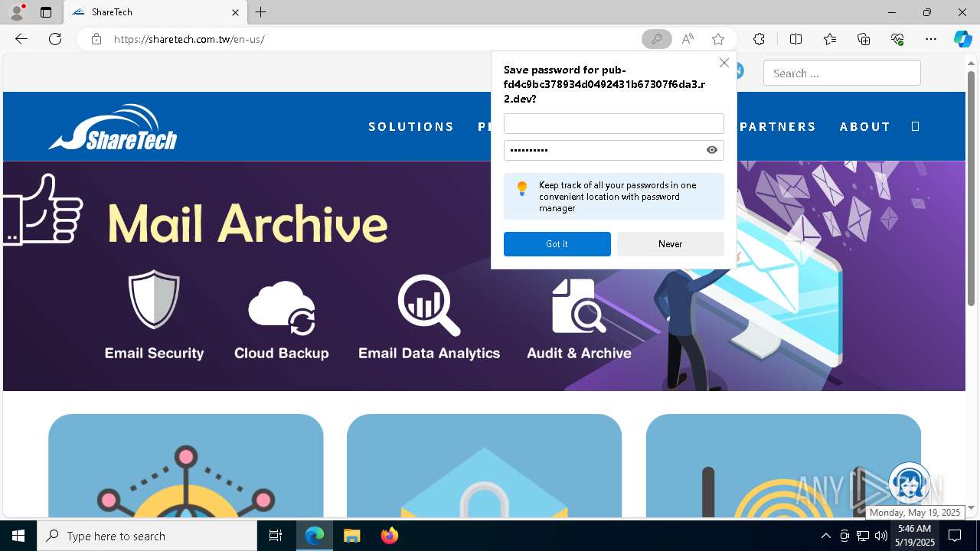Click the taskbar search box
Screen dimensions: 980x551
pyautogui.click(x=147, y=536)
